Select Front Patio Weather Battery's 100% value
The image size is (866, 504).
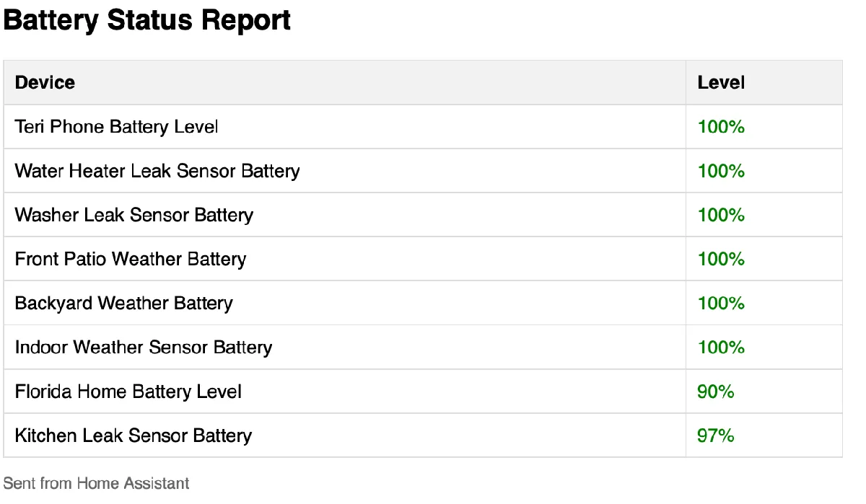(x=721, y=259)
